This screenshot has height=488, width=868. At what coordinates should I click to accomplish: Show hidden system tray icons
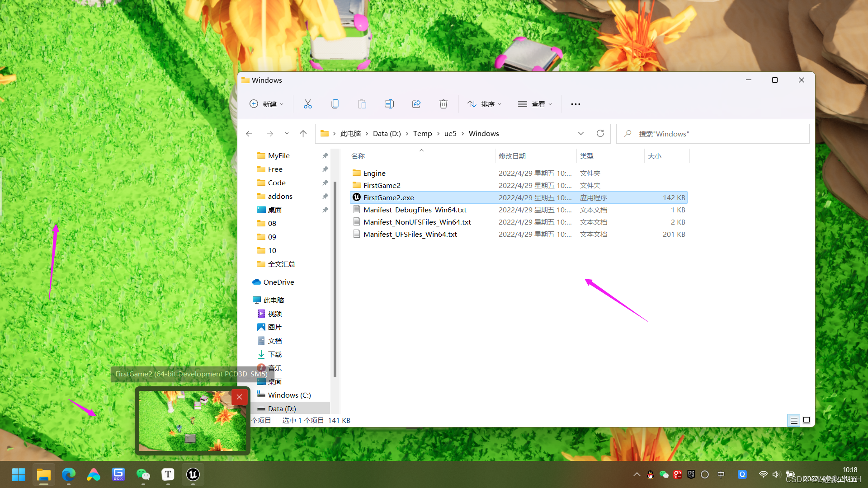pos(637,474)
